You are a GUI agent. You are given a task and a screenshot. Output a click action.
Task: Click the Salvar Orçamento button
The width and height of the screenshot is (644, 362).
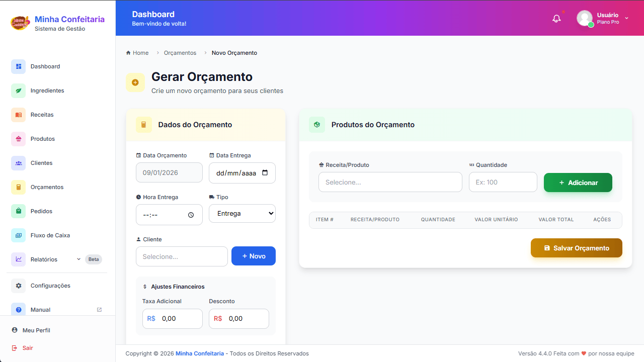tap(576, 248)
